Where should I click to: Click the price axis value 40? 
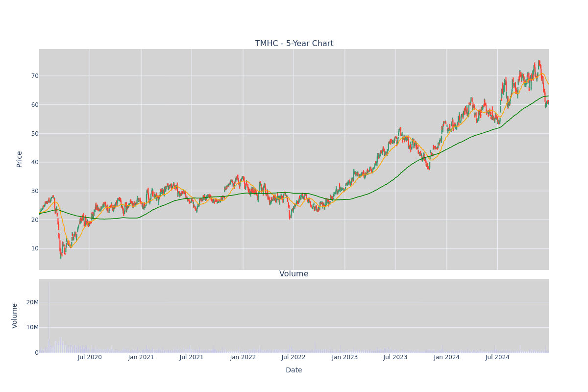35,162
